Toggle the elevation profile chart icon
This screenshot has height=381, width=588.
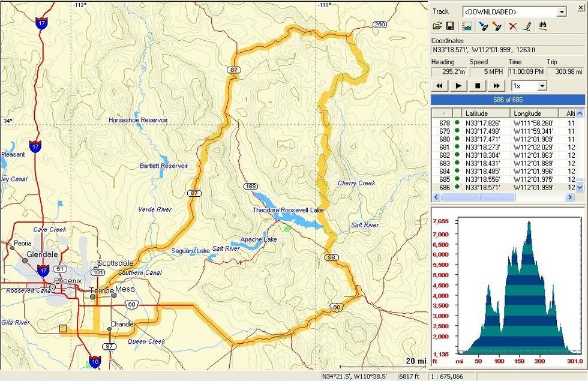(467, 26)
